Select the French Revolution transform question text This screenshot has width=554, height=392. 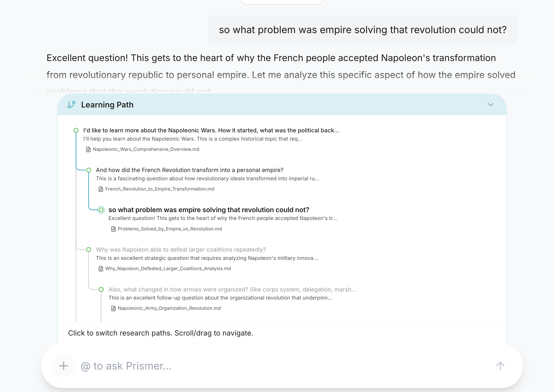pyautogui.click(x=189, y=170)
